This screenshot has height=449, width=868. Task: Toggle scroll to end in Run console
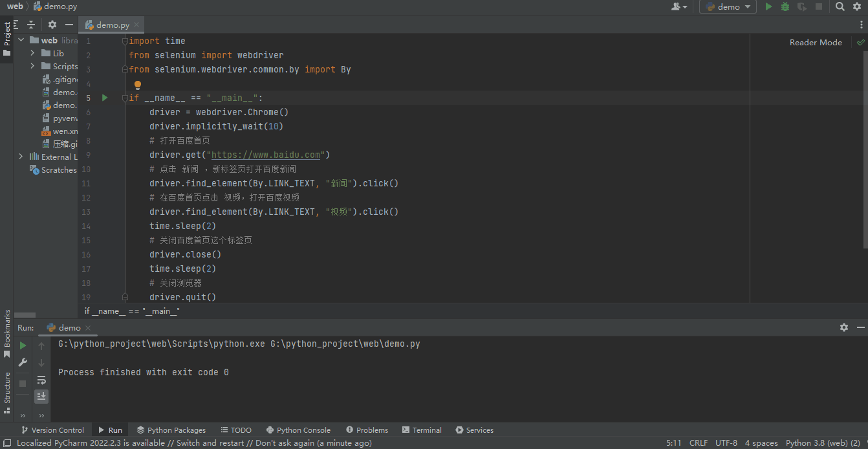coord(41,396)
